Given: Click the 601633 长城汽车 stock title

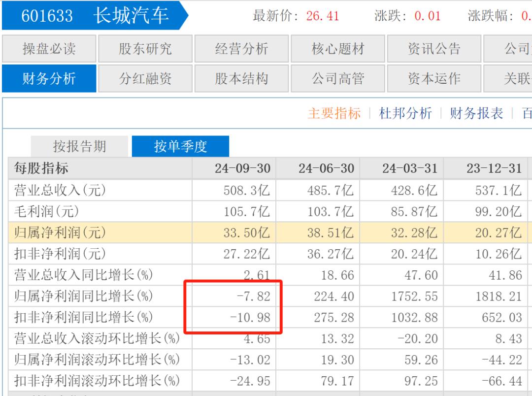Looking at the screenshot, I should (95, 16).
